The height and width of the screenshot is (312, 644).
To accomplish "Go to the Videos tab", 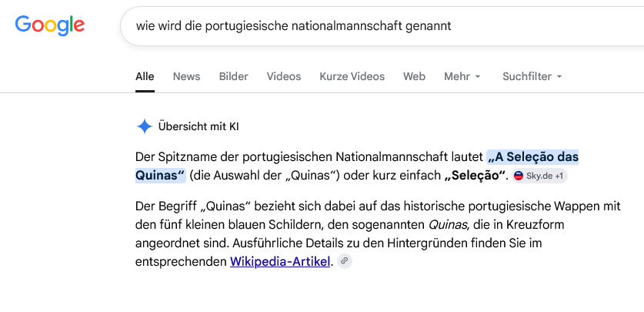I will tap(284, 76).
